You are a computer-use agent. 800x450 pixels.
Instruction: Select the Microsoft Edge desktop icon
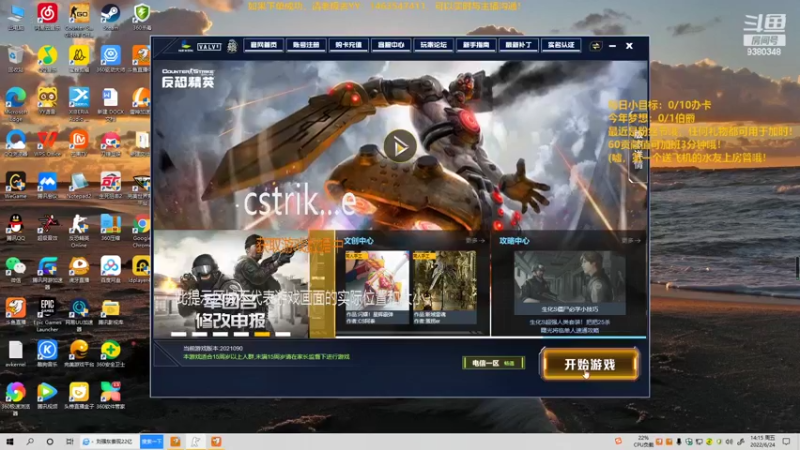click(16, 103)
